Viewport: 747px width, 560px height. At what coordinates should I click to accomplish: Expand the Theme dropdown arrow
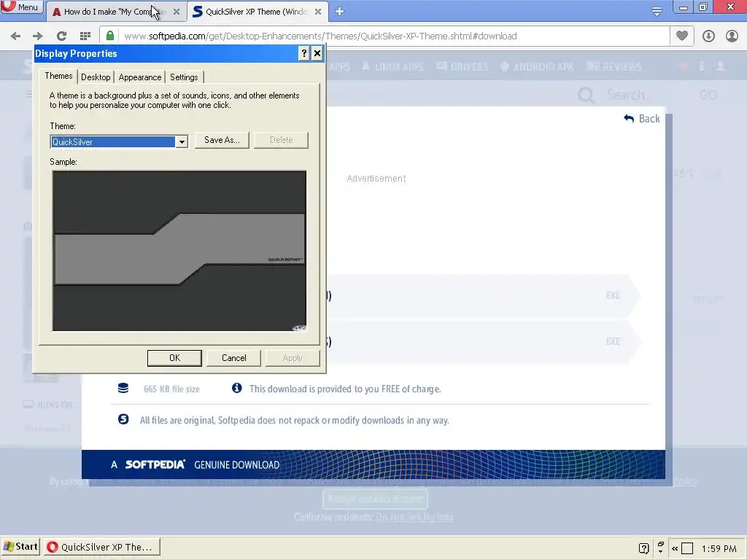point(182,142)
